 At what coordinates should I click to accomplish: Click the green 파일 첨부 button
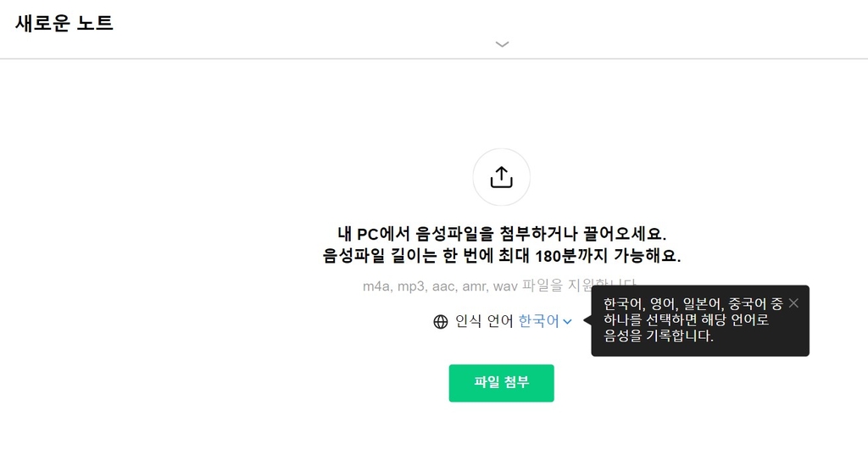[501, 383]
